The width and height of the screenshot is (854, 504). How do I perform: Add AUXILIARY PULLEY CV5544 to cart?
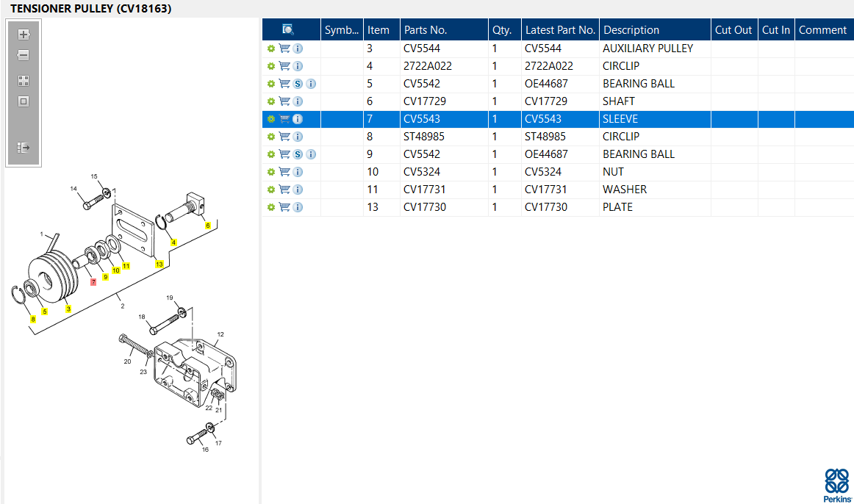284,48
